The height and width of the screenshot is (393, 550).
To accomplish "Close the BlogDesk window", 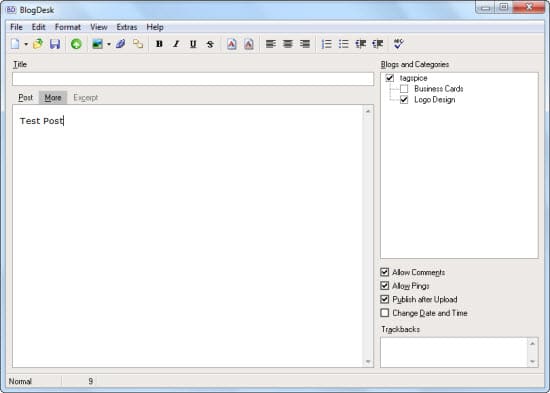I will [x=529, y=7].
